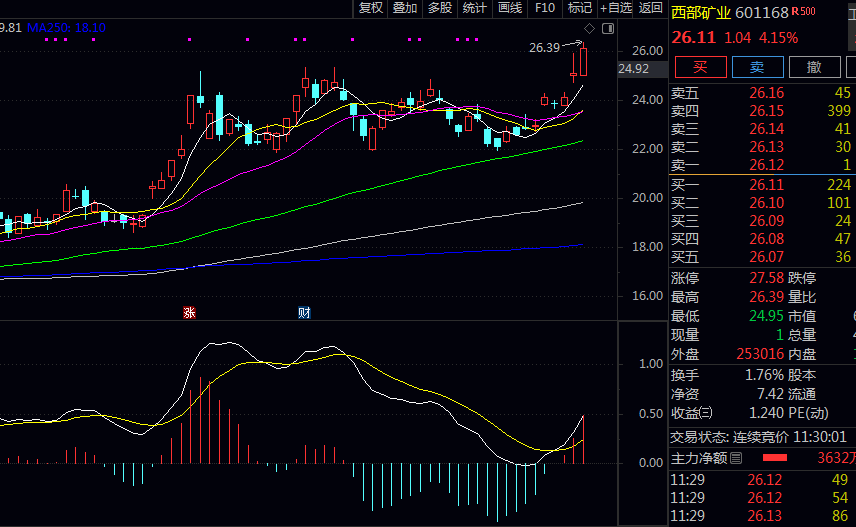
Task: Click the red 主力净额 bar indicator
Action: (776, 458)
